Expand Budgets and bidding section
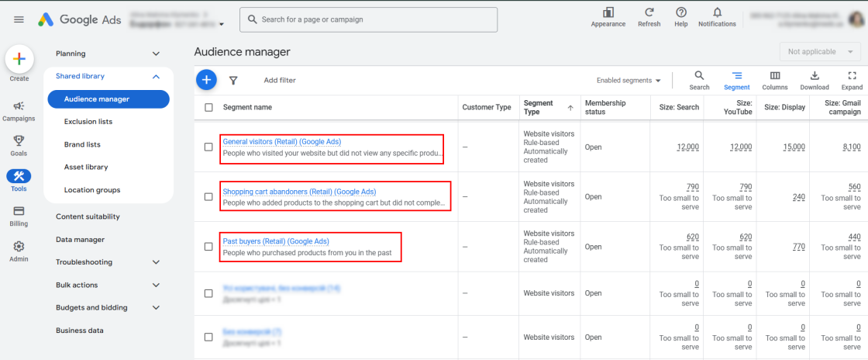The image size is (868, 360). (156, 307)
